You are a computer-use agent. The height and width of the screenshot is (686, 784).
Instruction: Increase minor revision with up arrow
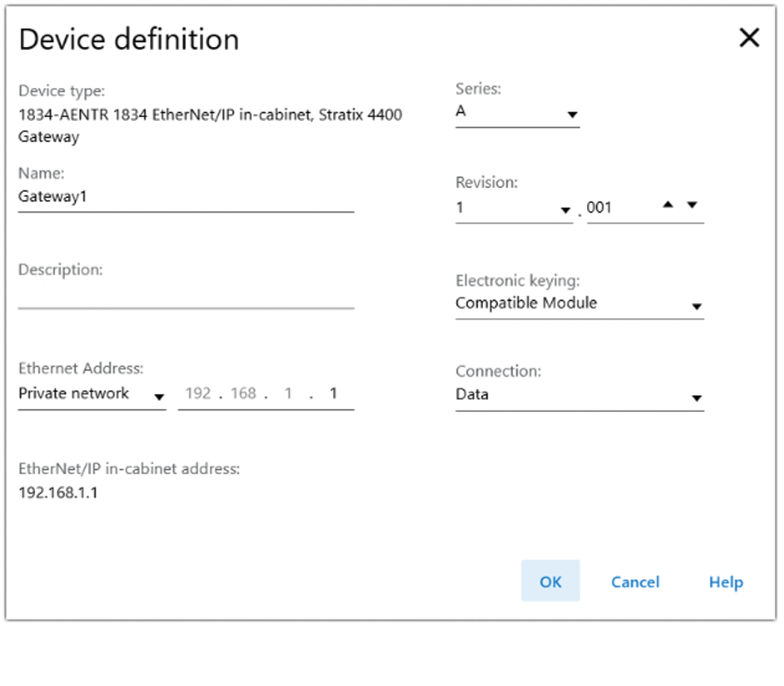(x=668, y=205)
